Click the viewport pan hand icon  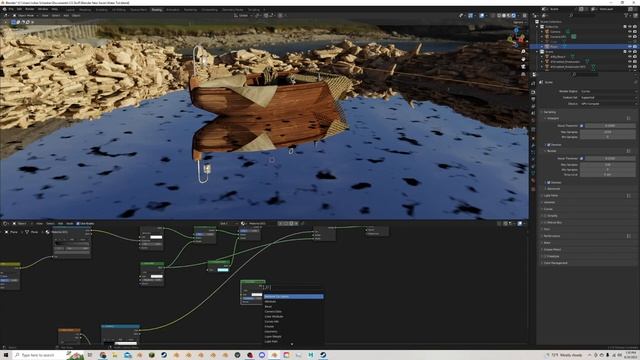(x=523, y=59)
